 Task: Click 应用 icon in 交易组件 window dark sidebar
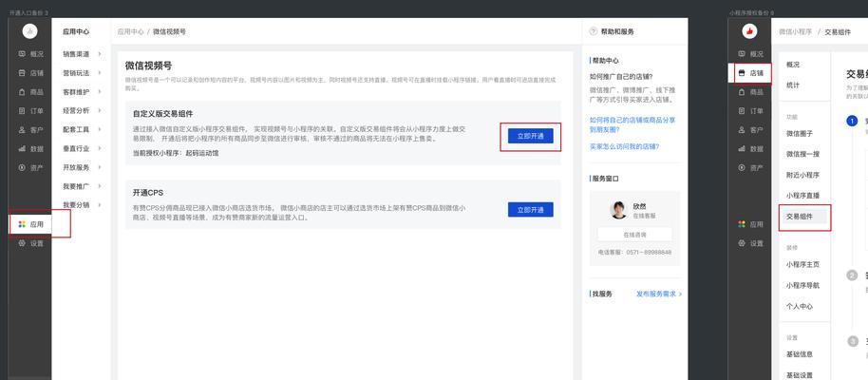pyautogui.click(x=743, y=224)
